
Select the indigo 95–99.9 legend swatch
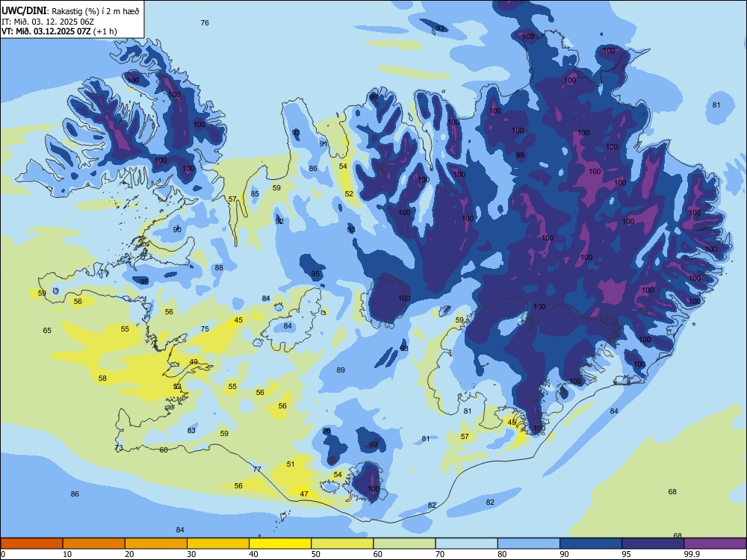(x=653, y=544)
